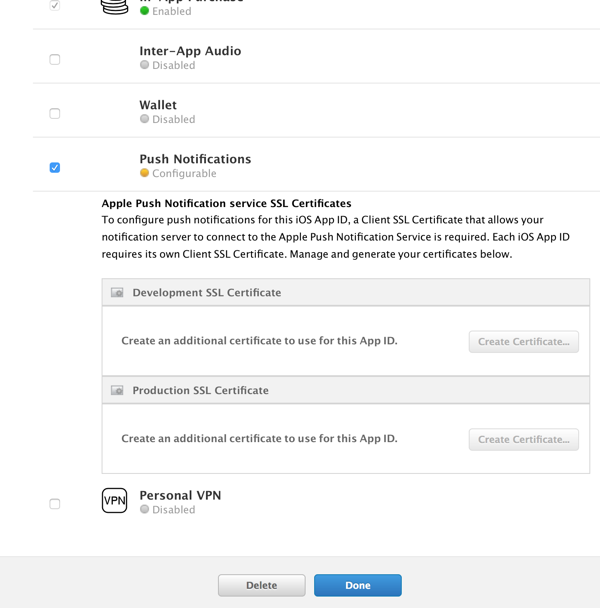Click the blue Done button
Image resolution: width=600 pixels, height=608 pixels.
click(357, 585)
